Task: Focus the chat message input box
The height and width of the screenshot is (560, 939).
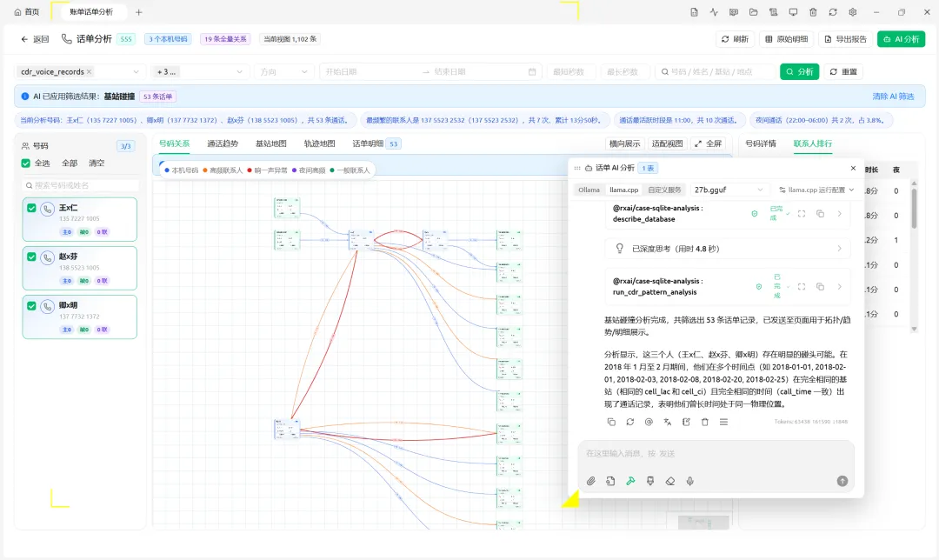Action: pyautogui.click(x=716, y=453)
